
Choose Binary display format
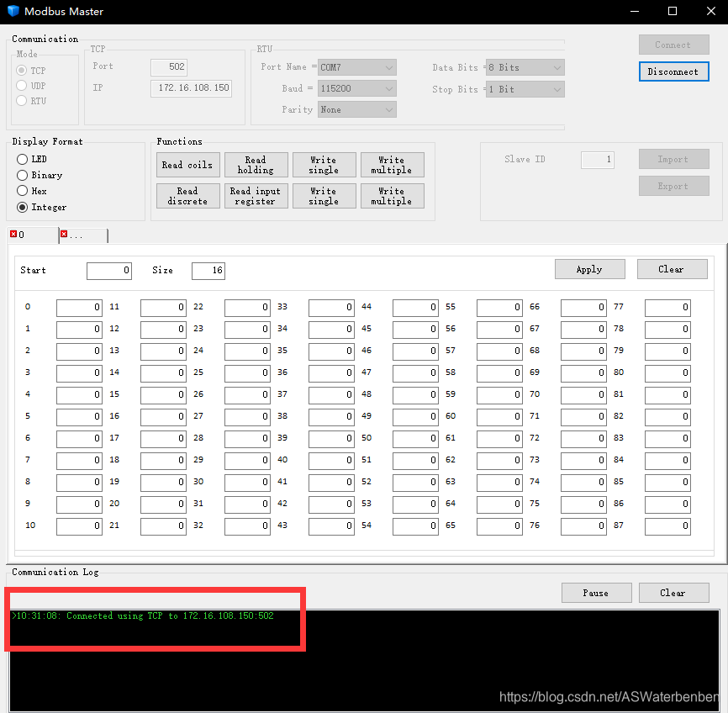point(23,175)
